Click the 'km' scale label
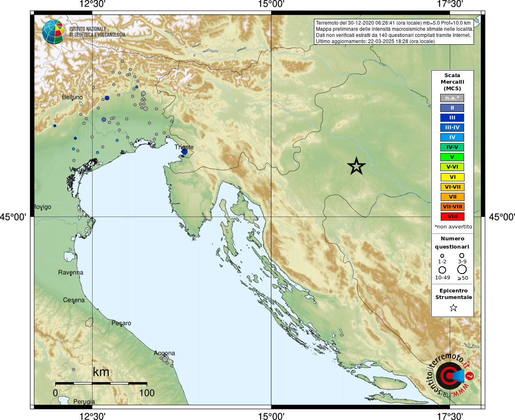The height and width of the screenshot is (420, 515). [101, 372]
